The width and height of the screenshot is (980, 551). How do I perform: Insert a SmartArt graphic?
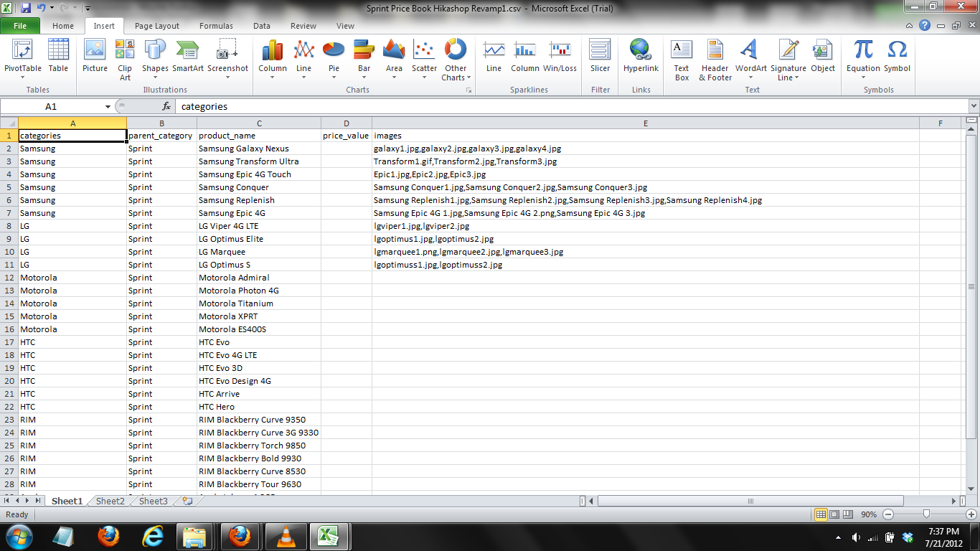[x=188, y=56]
